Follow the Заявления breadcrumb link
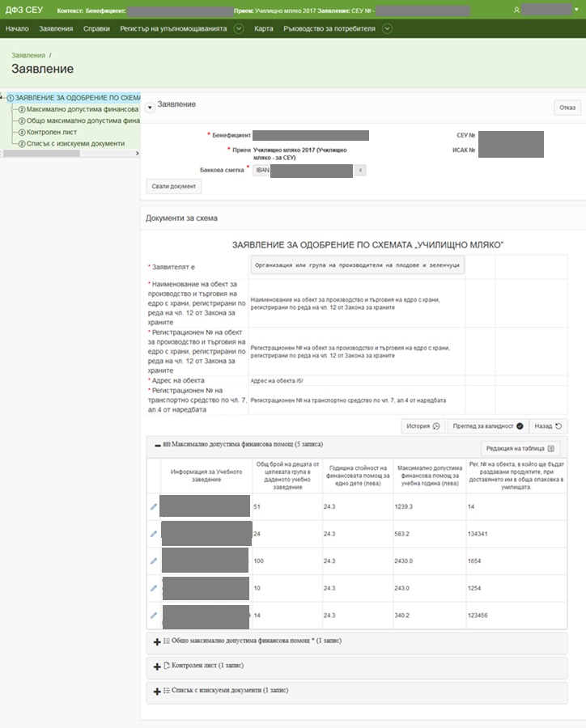 point(28,55)
